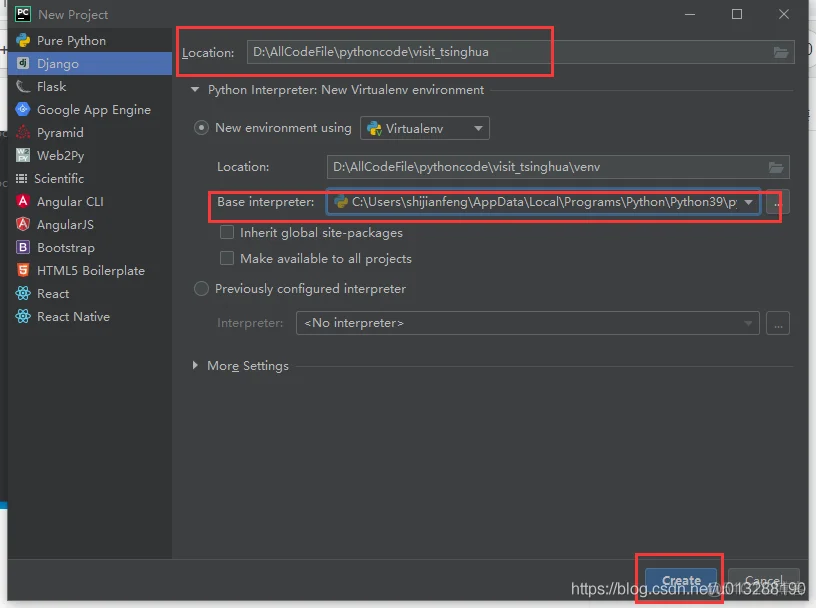
Task: Select Previously configured interpreter radio
Action: click(x=201, y=288)
